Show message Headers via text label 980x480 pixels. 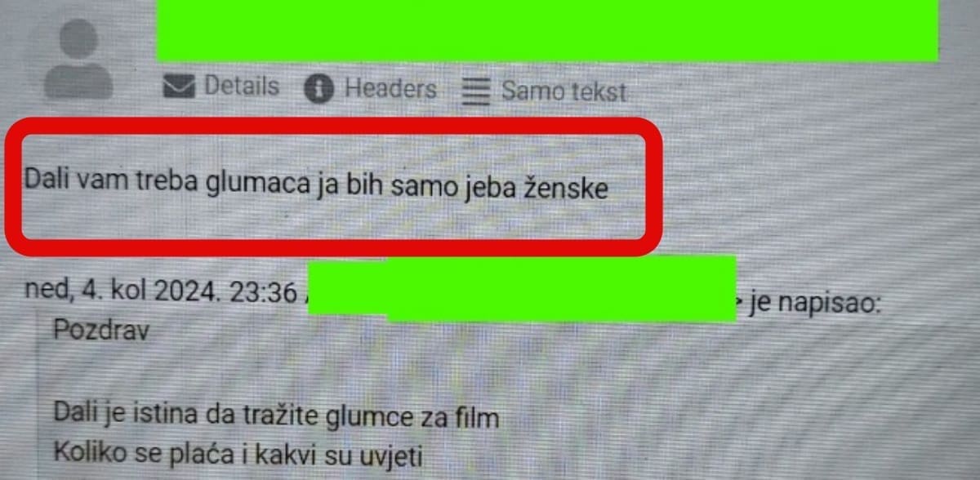point(390,88)
